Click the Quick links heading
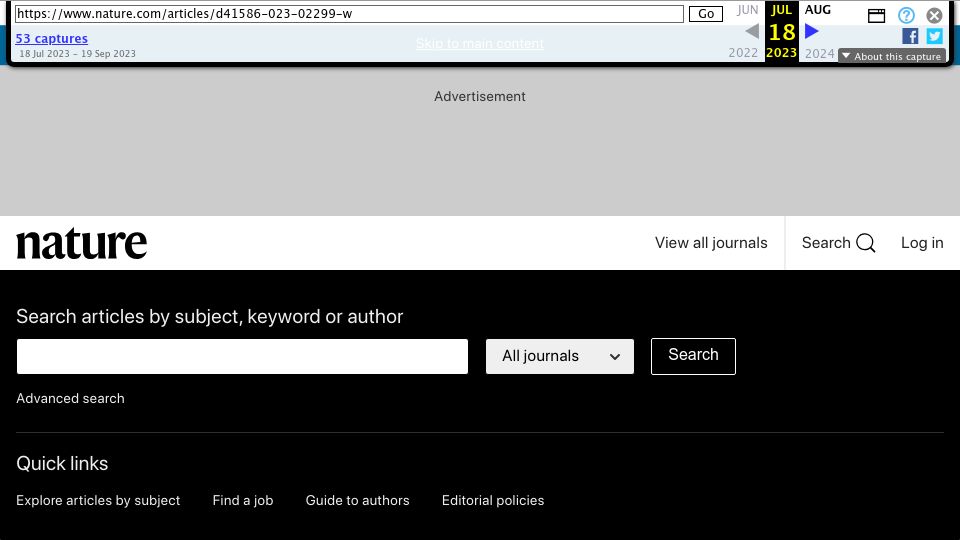Screen dimensions: 960x540 pos(62,463)
